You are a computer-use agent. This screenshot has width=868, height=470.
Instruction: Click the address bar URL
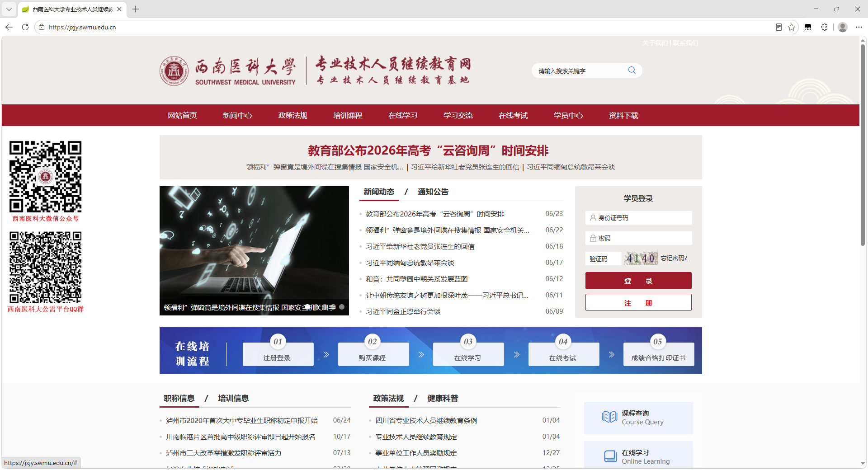[x=82, y=27]
